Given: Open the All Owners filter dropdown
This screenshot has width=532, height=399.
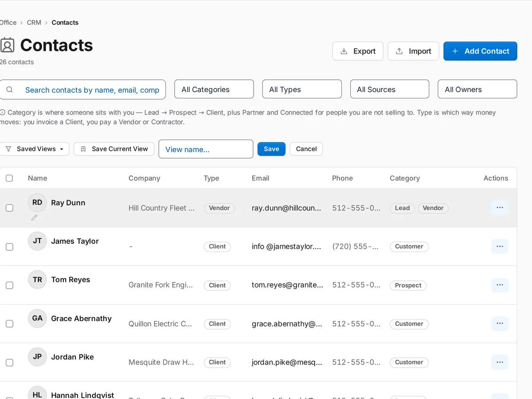Looking at the screenshot, I should tap(477, 89).
